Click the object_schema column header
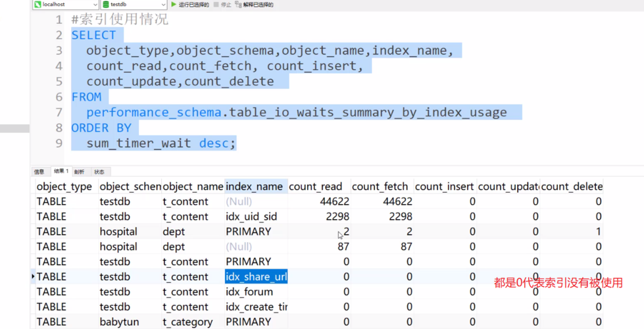 [x=130, y=186]
